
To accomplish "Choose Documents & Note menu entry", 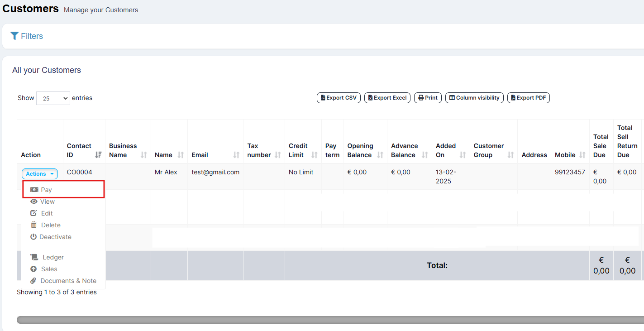I will [x=68, y=281].
